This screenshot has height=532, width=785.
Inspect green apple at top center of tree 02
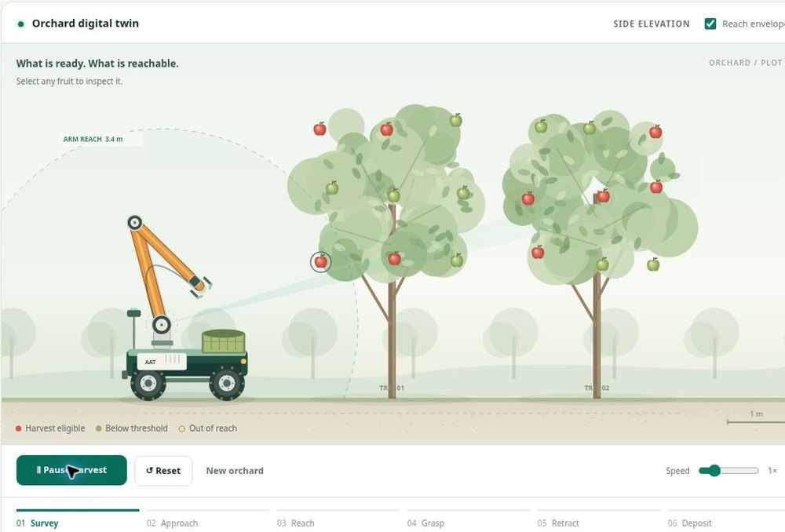[x=590, y=128]
